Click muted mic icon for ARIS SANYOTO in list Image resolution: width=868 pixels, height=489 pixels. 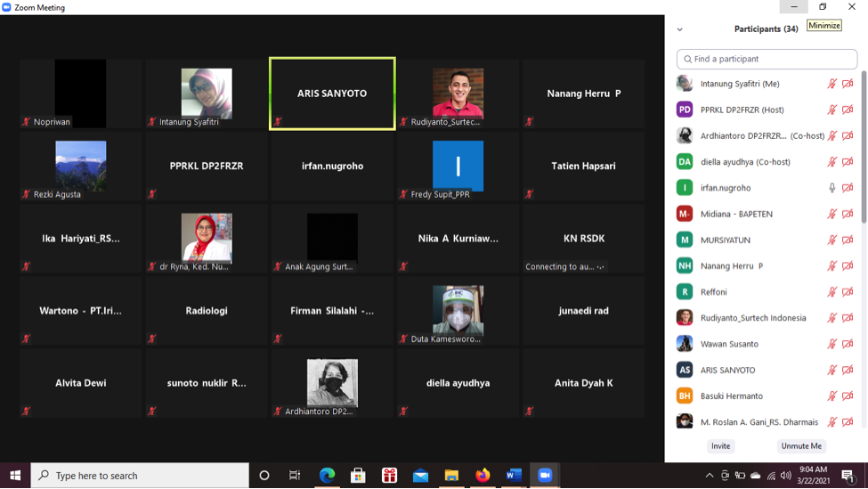[831, 370]
